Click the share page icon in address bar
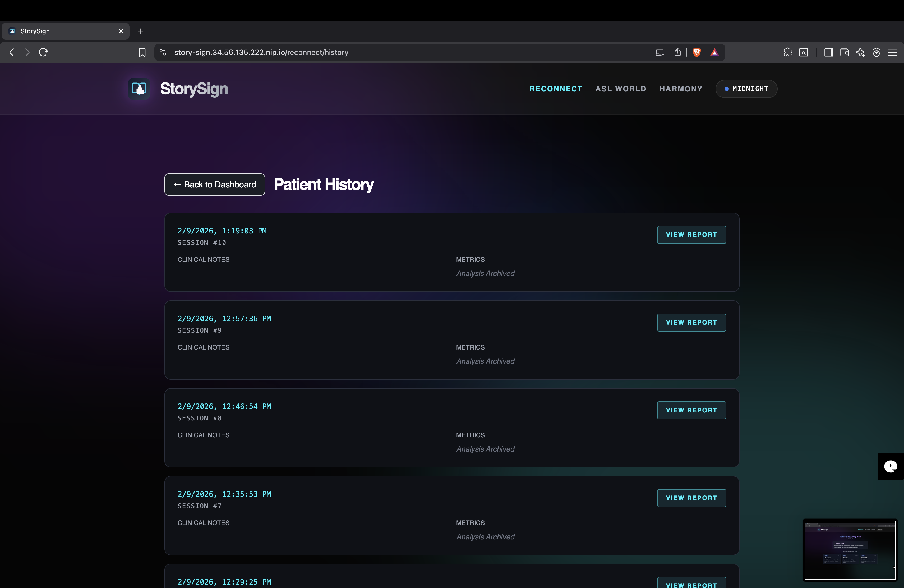The height and width of the screenshot is (588, 904). pos(677,52)
